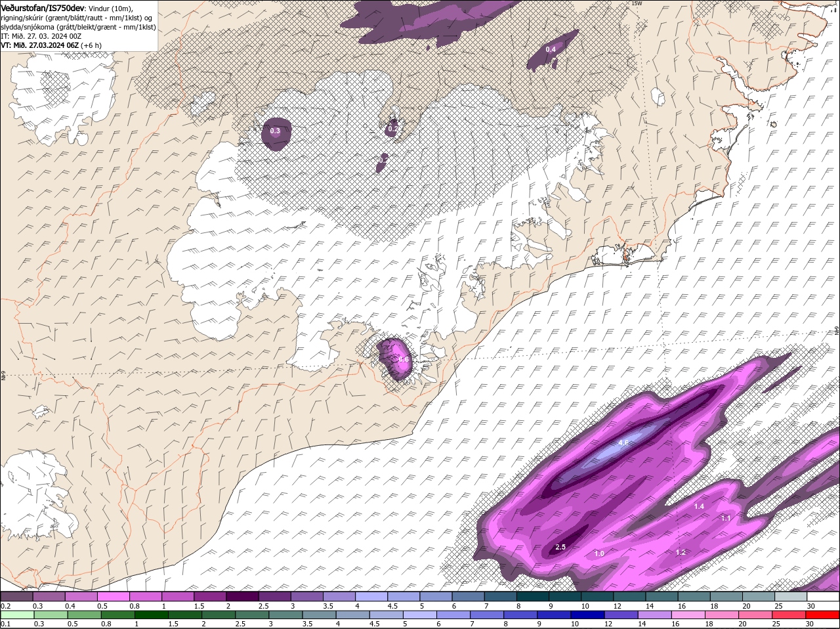Pick lower legend swatch starting at 20
This screenshot has height=629, width=840.
pyautogui.click(x=755, y=615)
